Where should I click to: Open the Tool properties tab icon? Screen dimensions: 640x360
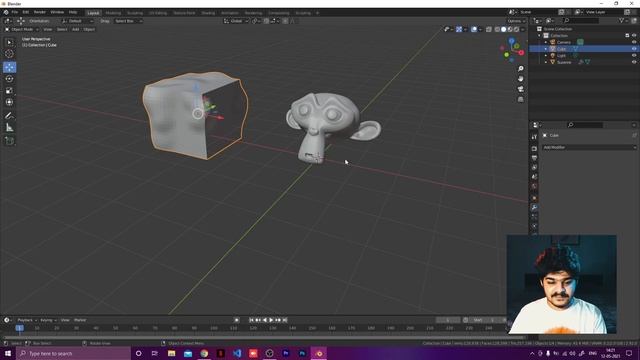tap(534, 137)
